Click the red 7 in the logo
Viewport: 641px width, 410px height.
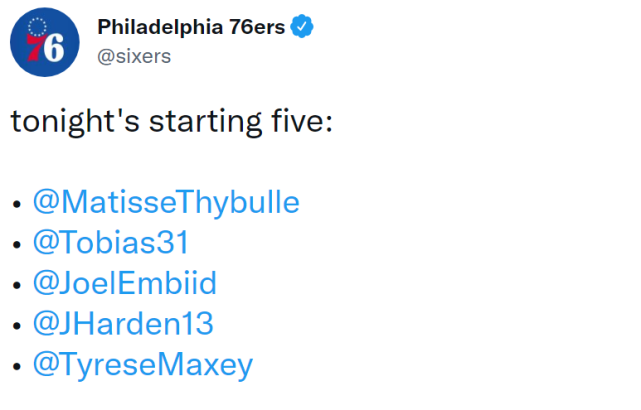tap(34, 48)
